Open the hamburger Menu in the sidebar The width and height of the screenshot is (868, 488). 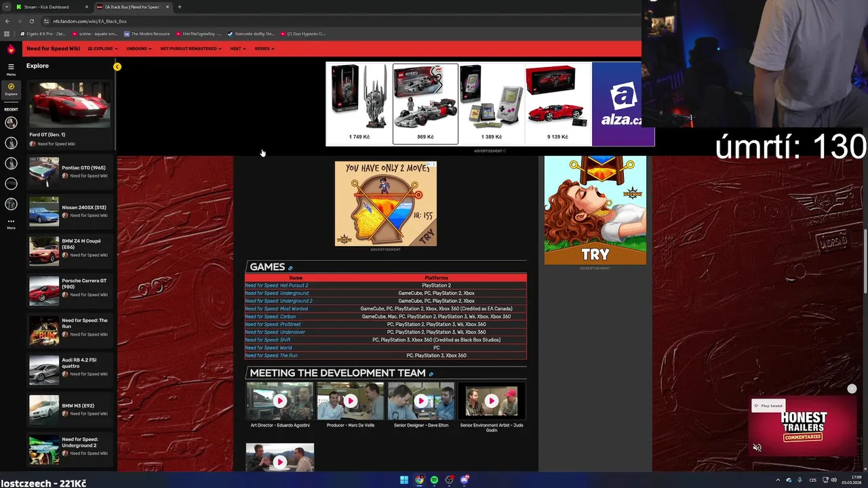(x=11, y=69)
